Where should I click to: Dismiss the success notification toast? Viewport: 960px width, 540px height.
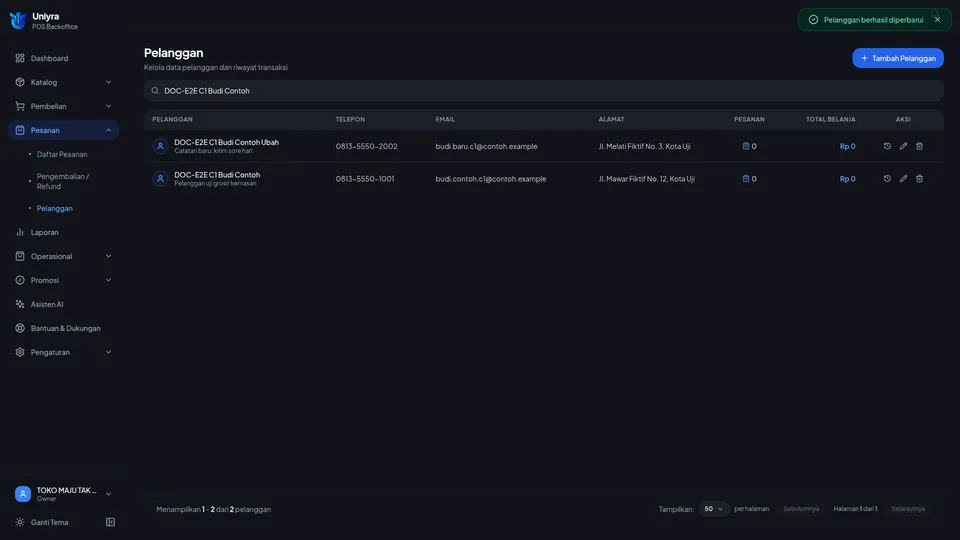pos(937,20)
